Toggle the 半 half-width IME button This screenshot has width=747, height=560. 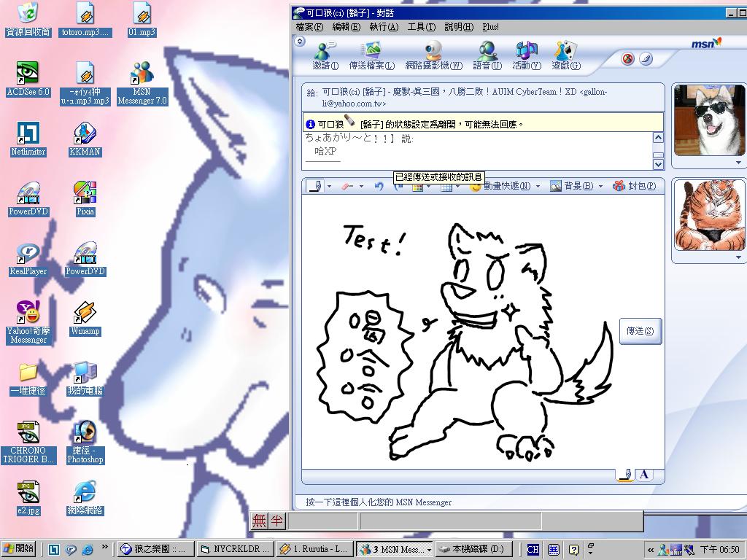(x=277, y=521)
